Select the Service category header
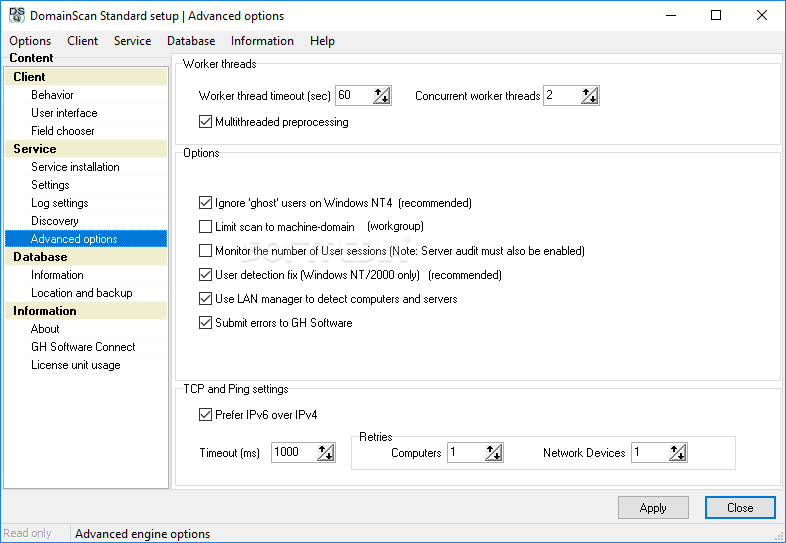The image size is (786, 543). [x=86, y=149]
